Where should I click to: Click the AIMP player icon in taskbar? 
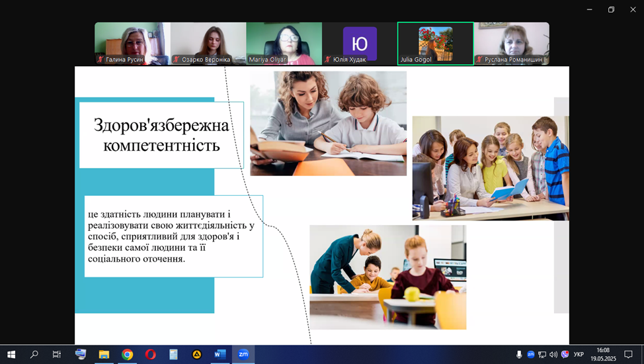tap(196, 355)
